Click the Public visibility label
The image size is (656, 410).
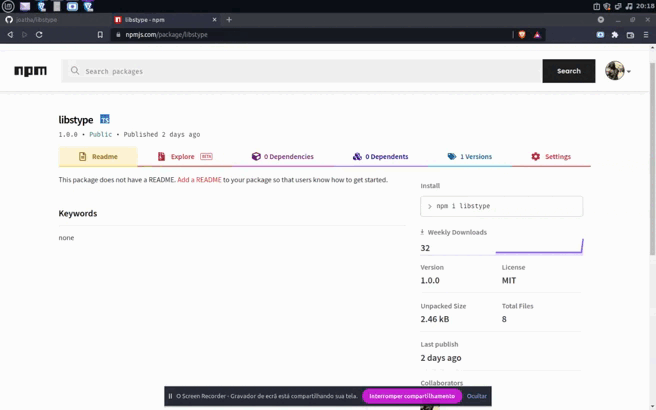[100, 134]
